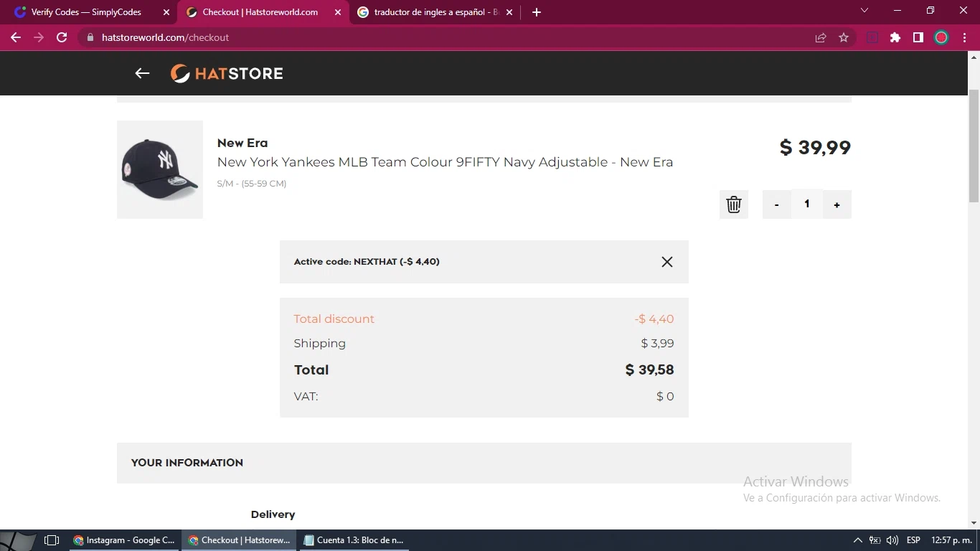Reload the checkout page
This screenshot has height=551, width=980.
tap(62, 37)
